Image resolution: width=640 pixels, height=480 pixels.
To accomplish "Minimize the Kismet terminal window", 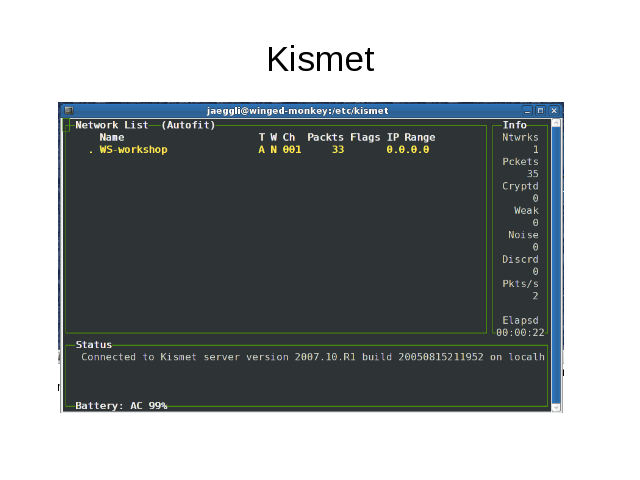I will tap(528, 110).
